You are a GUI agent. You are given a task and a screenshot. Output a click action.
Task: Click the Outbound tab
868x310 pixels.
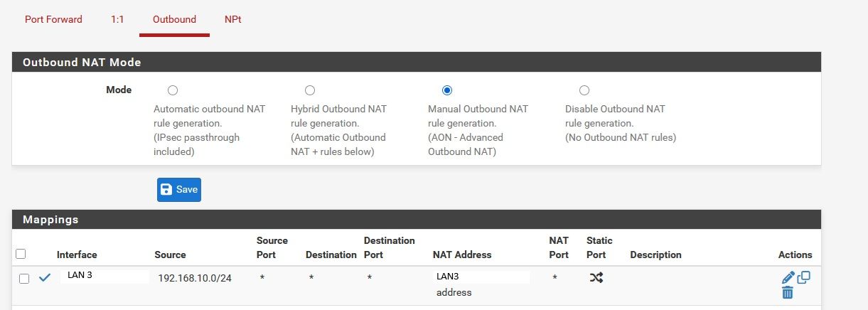pyautogui.click(x=174, y=19)
